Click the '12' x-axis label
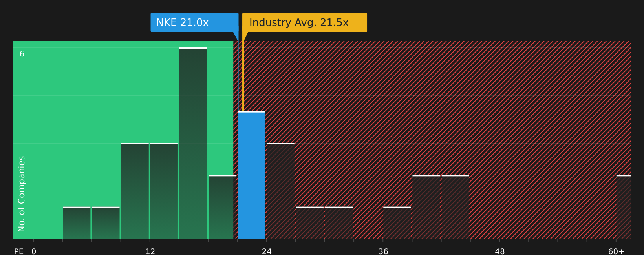Screen dimensions: 644x255 pyautogui.click(x=150, y=251)
